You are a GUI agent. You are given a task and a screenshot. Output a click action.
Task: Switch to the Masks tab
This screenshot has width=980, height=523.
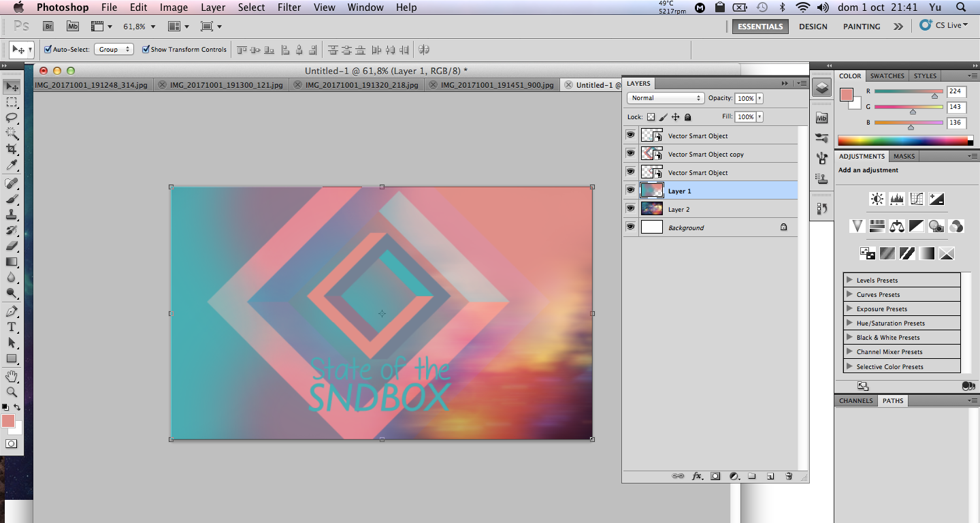point(904,156)
